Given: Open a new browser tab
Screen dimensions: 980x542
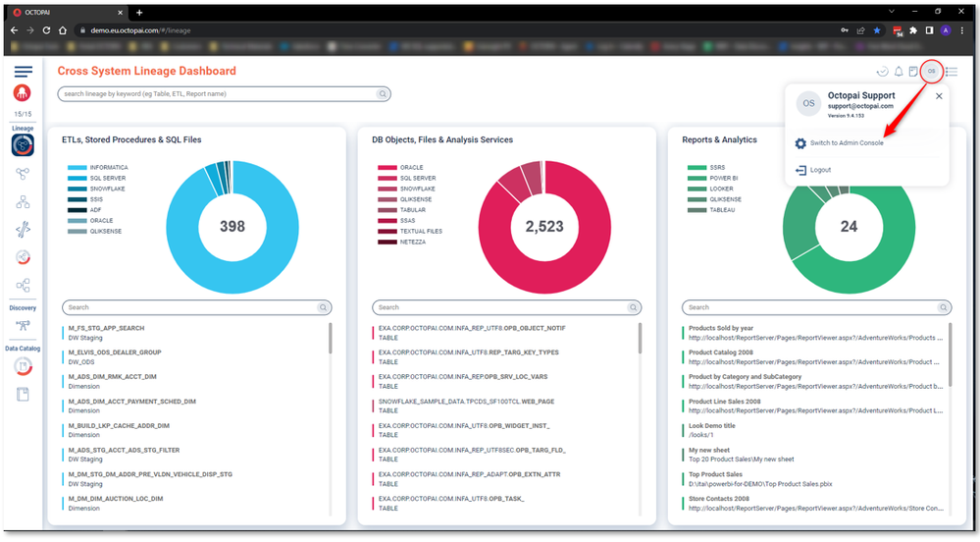Looking at the screenshot, I should pos(139,13).
